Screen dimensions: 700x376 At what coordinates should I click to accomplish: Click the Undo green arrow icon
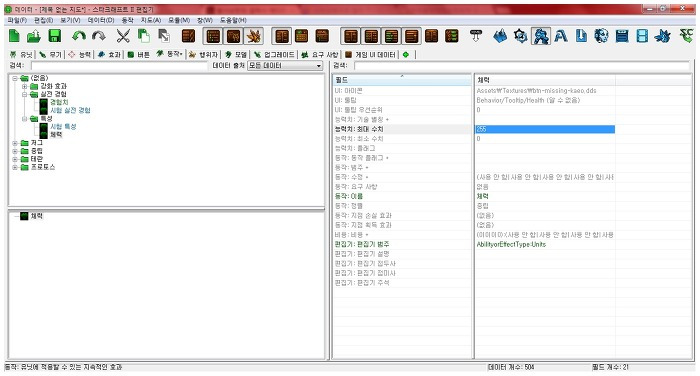coord(79,36)
